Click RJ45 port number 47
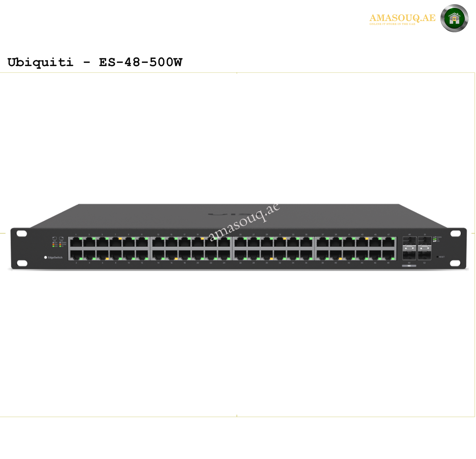 pos(388,242)
